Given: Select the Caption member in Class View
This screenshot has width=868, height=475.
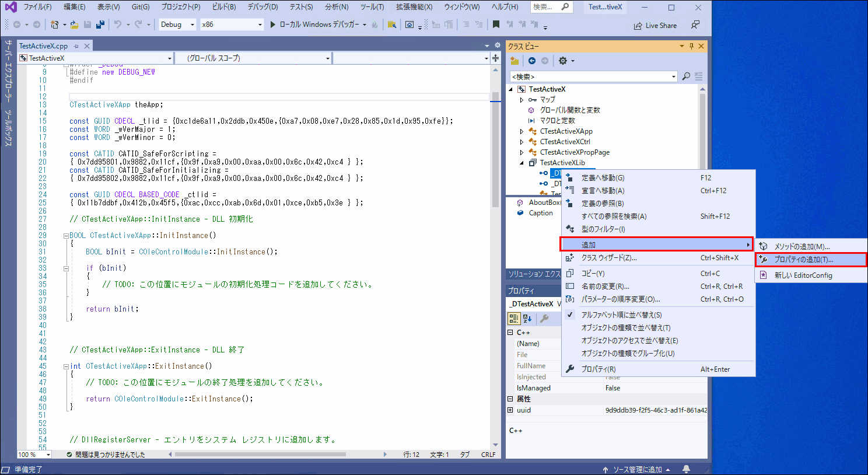Looking at the screenshot, I should pyautogui.click(x=540, y=213).
